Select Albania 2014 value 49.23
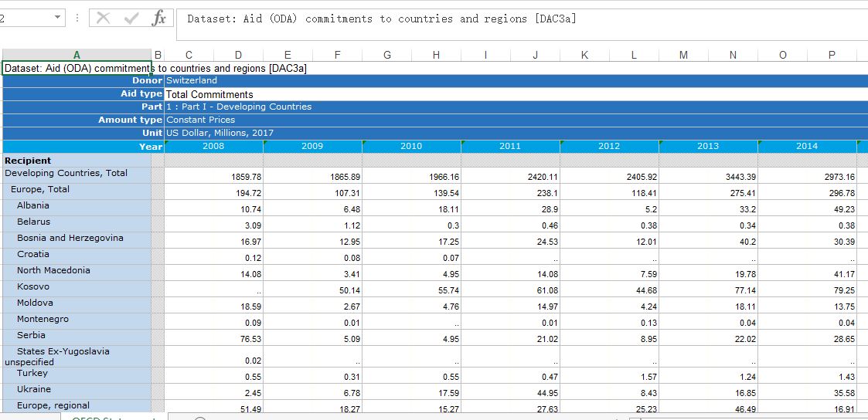The image size is (868, 420). coord(807,209)
